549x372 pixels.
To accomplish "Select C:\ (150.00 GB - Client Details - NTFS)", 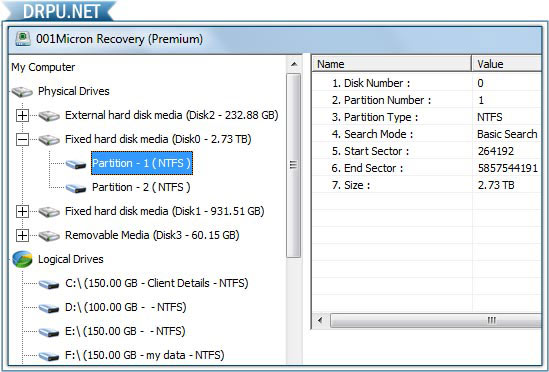I will coord(157,283).
